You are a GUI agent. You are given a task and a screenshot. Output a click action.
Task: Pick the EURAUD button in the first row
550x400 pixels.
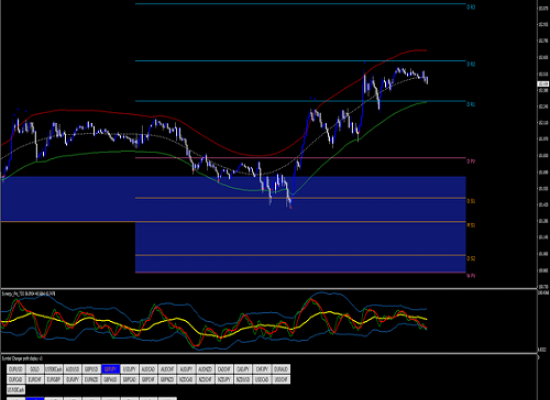point(281,369)
